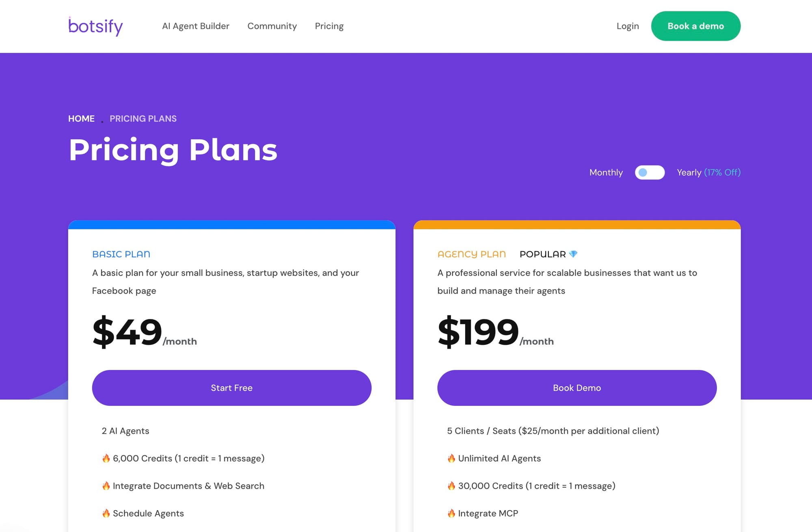The height and width of the screenshot is (532, 812).
Task: Open the Community page
Action: (x=272, y=26)
